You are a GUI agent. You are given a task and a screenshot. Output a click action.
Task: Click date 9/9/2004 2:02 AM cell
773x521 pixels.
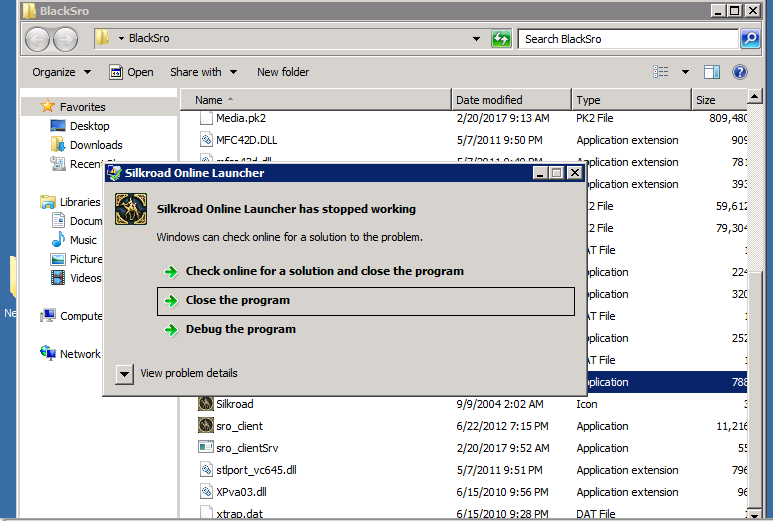click(500, 404)
